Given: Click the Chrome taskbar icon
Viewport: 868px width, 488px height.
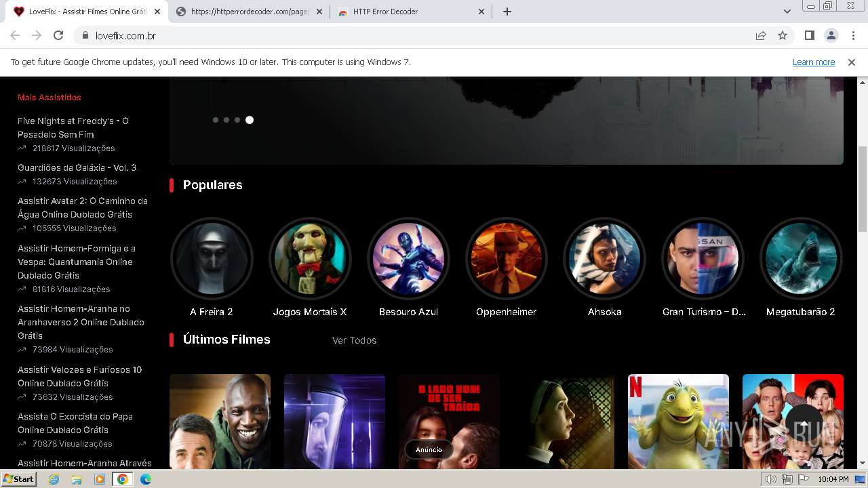Looking at the screenshot, I should [x=123, y=479].
